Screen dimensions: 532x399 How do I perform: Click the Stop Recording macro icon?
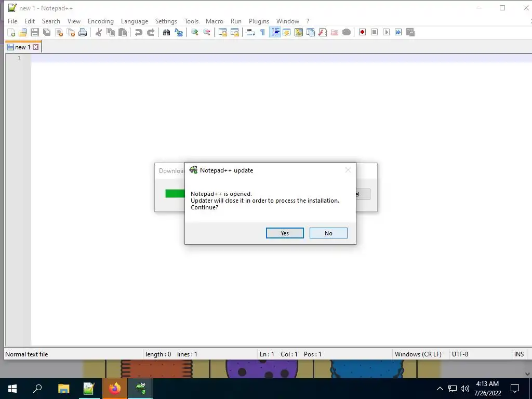pos(374,32)
